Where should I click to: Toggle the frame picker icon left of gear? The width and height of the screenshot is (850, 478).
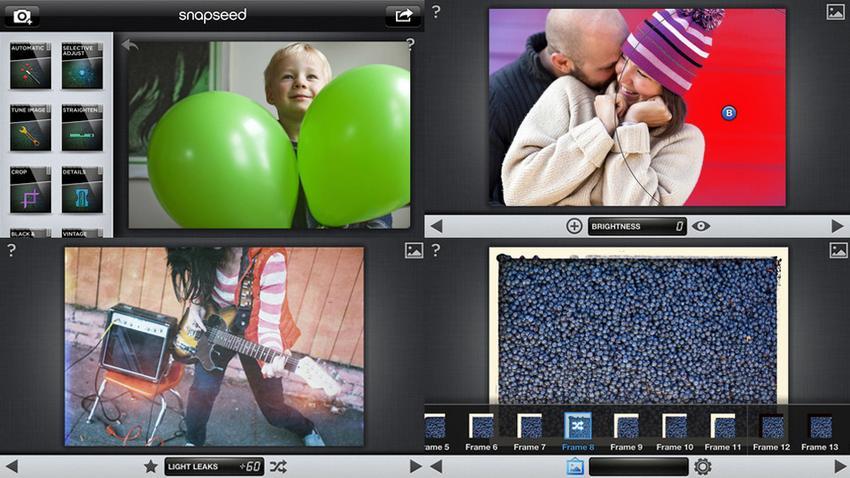point(575,466)
